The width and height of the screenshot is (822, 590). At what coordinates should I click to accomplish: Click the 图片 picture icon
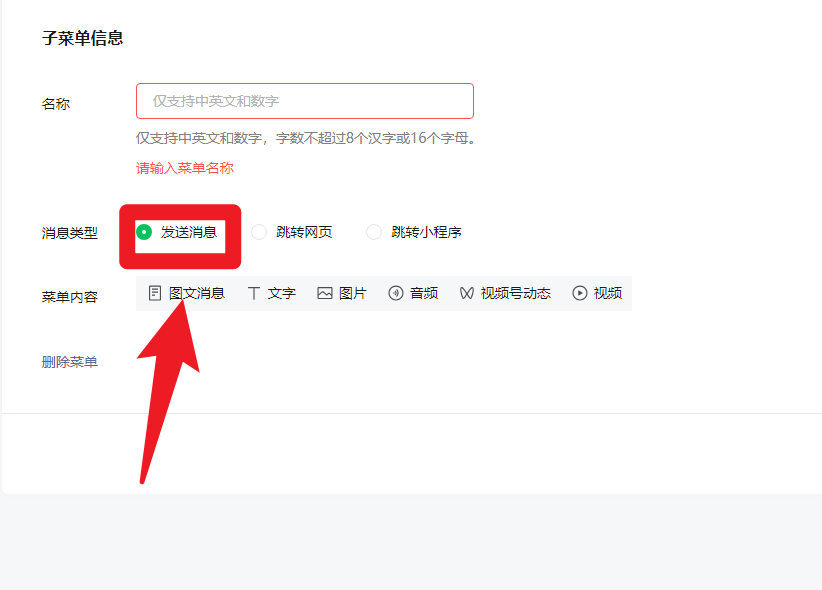[x=325, y=293]
